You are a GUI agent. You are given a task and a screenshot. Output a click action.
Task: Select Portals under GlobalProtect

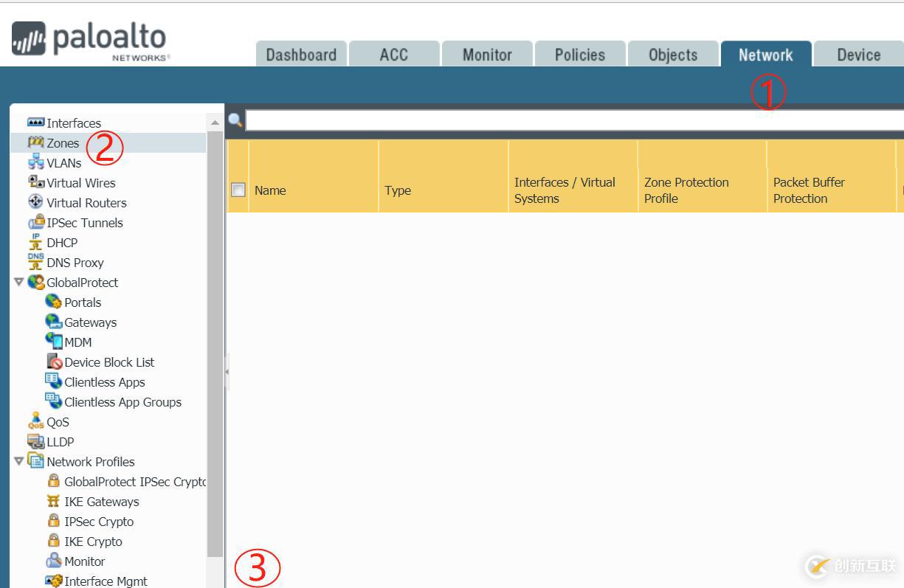[x=83, y=302]
